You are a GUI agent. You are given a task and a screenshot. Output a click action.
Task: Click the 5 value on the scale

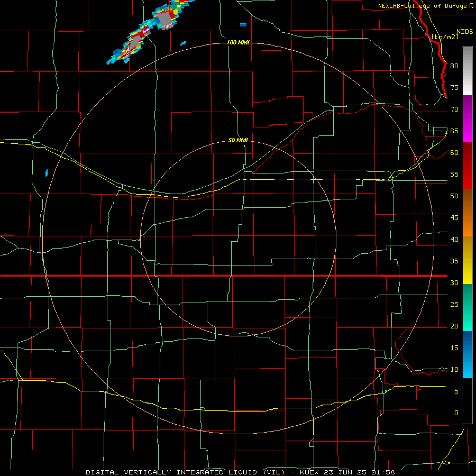[456, 391]
